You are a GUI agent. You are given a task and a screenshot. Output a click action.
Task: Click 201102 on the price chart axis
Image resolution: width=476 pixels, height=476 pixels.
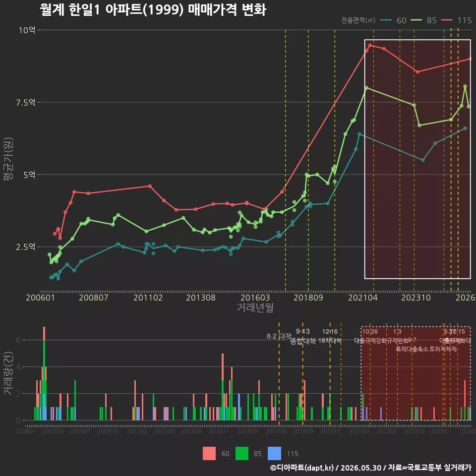click(x=148, y=297)
